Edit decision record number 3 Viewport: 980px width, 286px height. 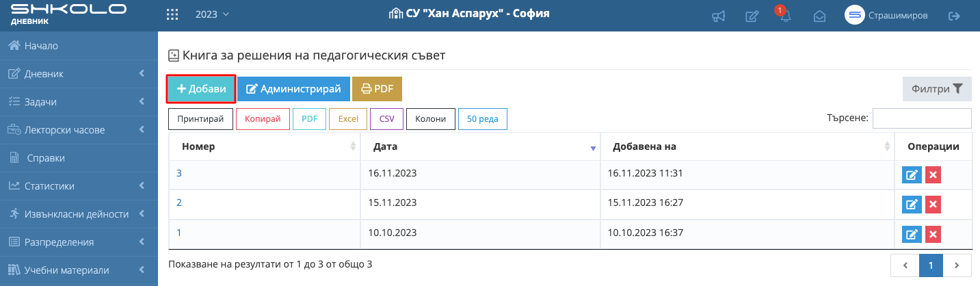912,175
